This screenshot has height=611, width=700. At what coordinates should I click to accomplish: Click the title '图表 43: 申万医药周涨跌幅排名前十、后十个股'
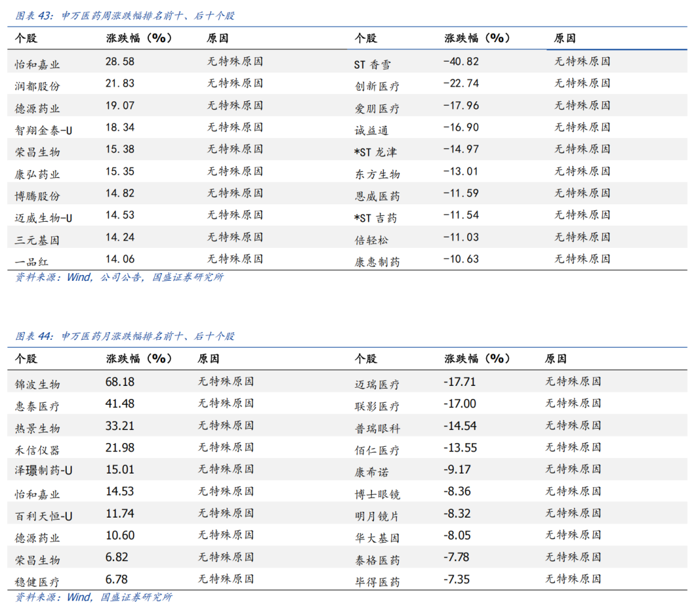point(124,16)
